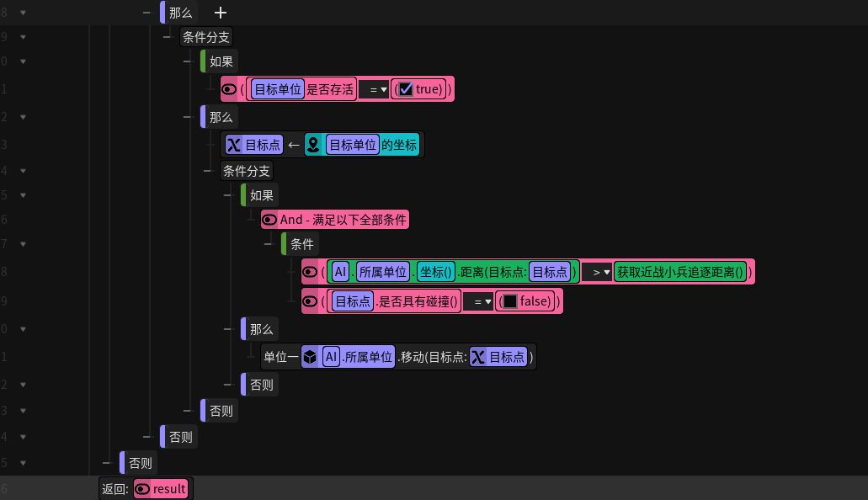Click the location pin icon before 目标单位 的坐标
868x500 pixels.
click(313, 145)
